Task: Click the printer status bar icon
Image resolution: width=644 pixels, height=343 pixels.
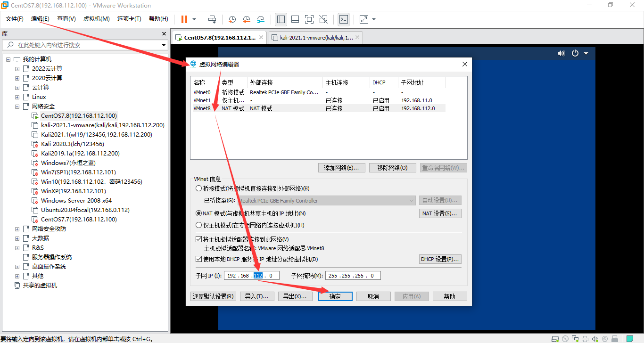Action: (585, 339)
